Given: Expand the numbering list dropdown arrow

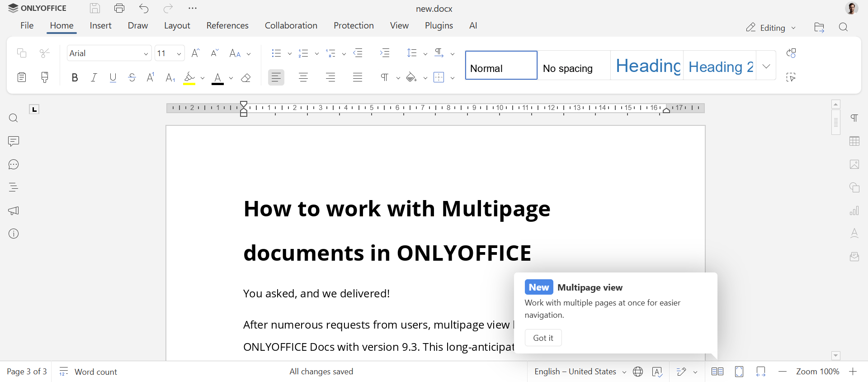Looking at the screenshot, I should point(317,53).
